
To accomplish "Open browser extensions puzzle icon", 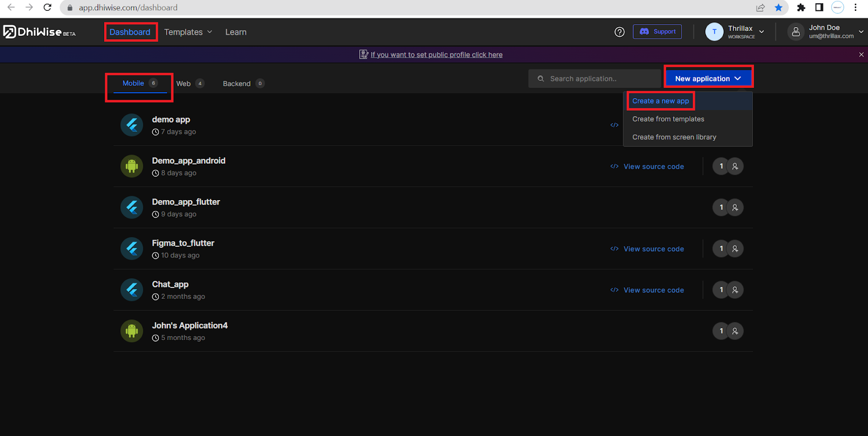I will coord(801,8).
